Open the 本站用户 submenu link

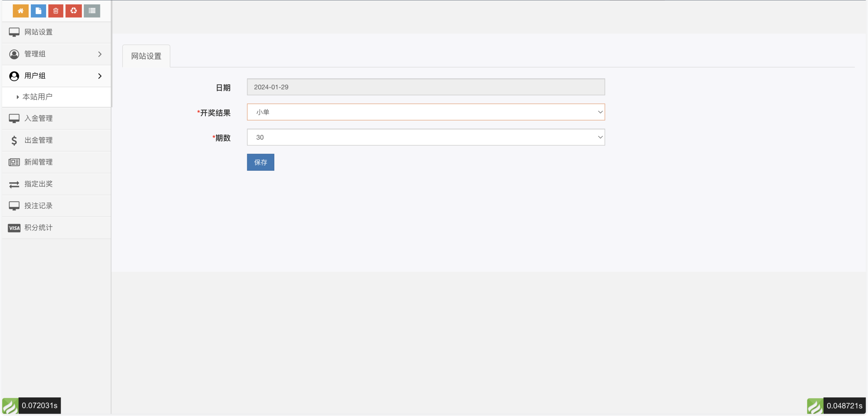[37, 97]
